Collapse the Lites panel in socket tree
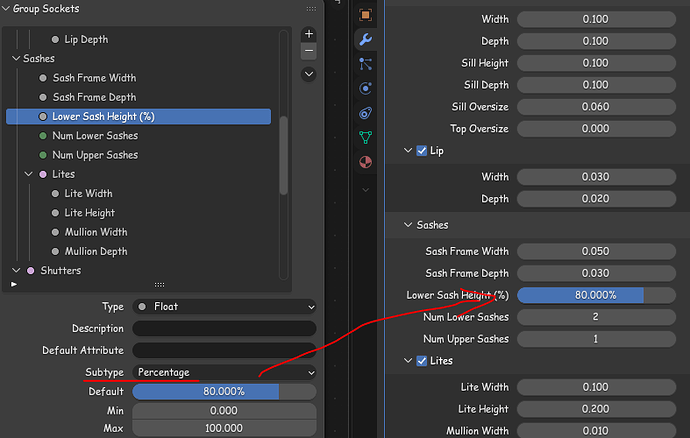 [29, 174]
